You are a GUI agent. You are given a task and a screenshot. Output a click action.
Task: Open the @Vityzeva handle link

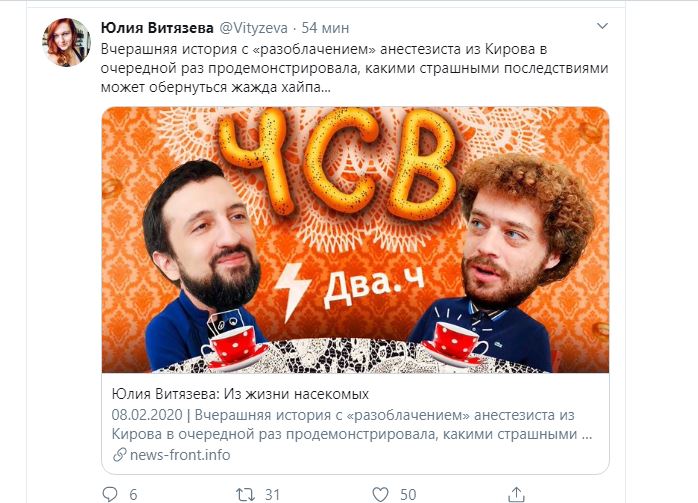pos(253,28)
